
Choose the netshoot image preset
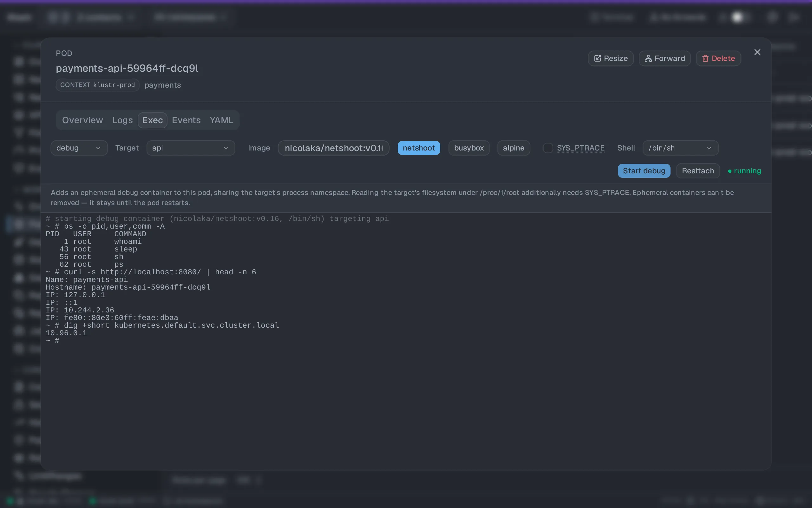pos(419,148)
